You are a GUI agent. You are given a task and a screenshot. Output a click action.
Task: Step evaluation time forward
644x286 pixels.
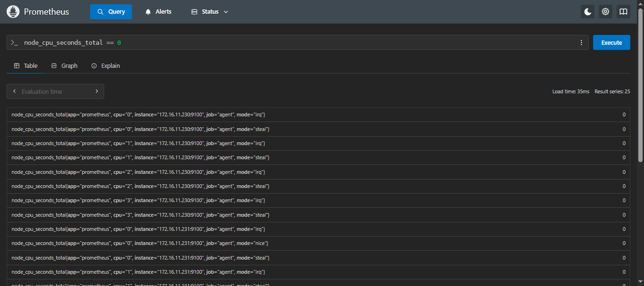[97, 91]
